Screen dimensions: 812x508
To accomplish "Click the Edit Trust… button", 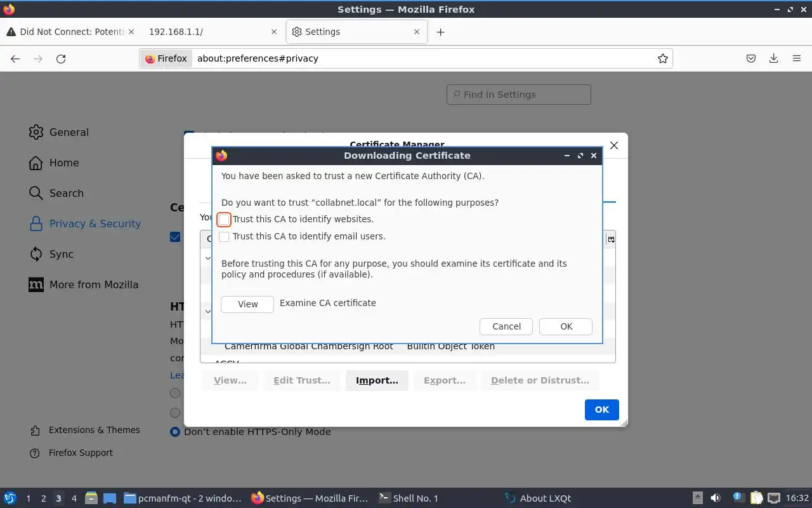I will [302, 380].
